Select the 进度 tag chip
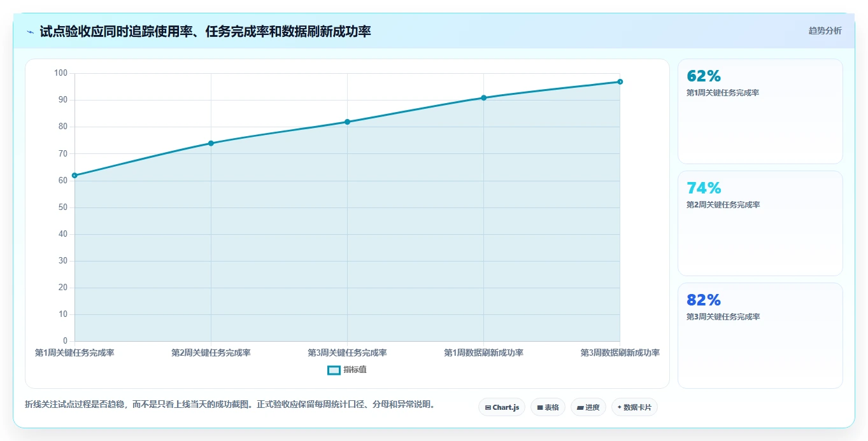This screenshot has height=441, width=868. tap(588, 407)
